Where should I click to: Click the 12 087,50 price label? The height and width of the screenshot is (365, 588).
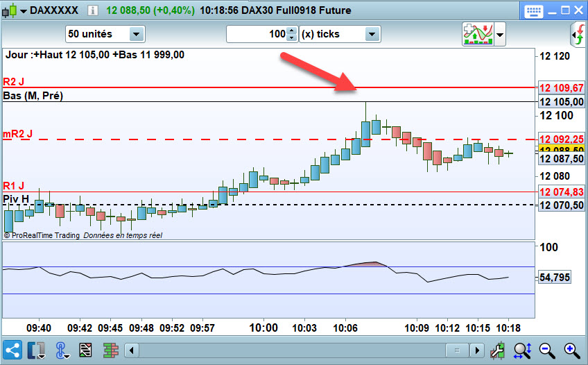[x=561, y=159]
